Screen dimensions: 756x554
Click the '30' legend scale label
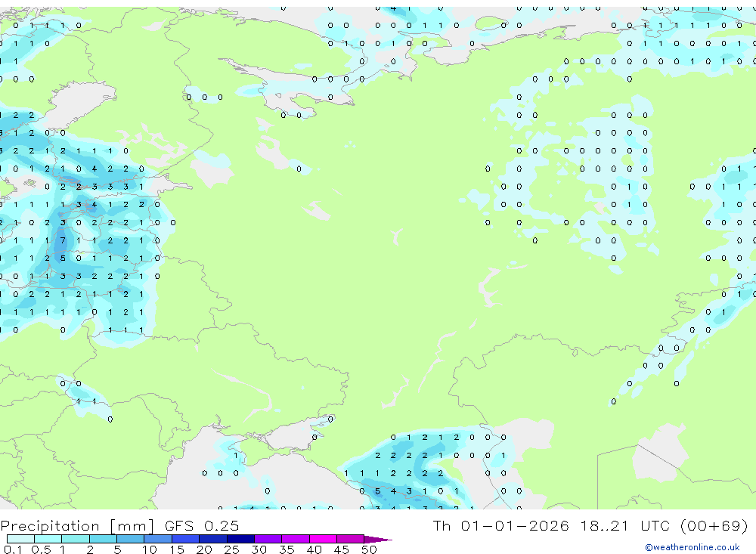point(259,549)
